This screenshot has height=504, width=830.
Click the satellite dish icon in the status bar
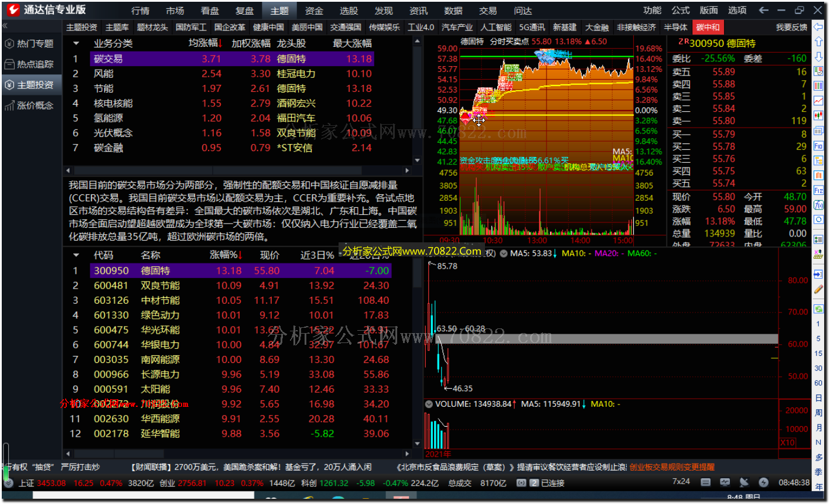coord(744,482)
